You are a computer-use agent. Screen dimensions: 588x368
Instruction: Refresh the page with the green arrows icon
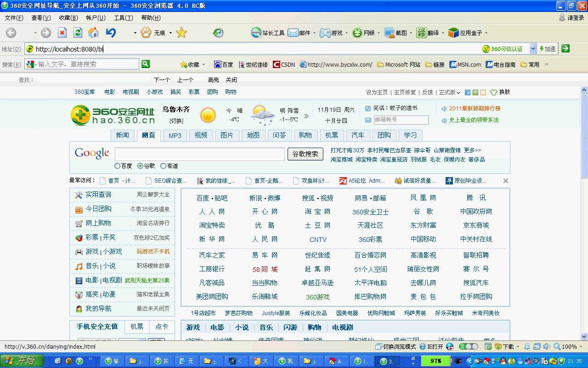click(78, 33)
